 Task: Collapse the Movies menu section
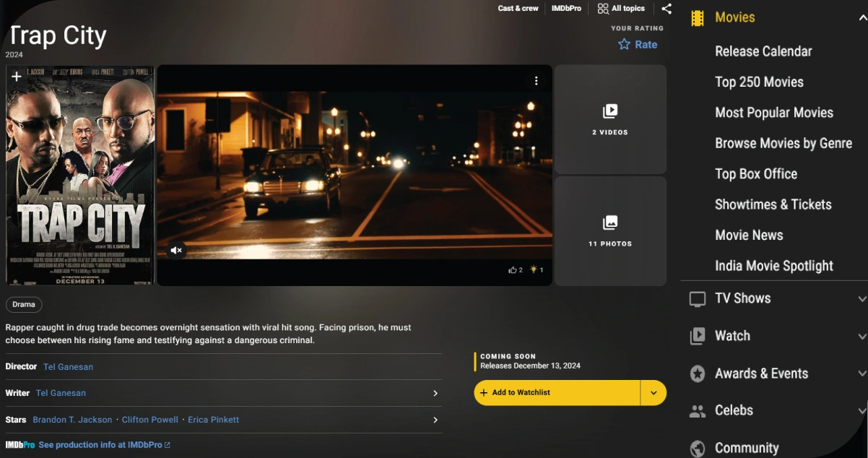862,17
